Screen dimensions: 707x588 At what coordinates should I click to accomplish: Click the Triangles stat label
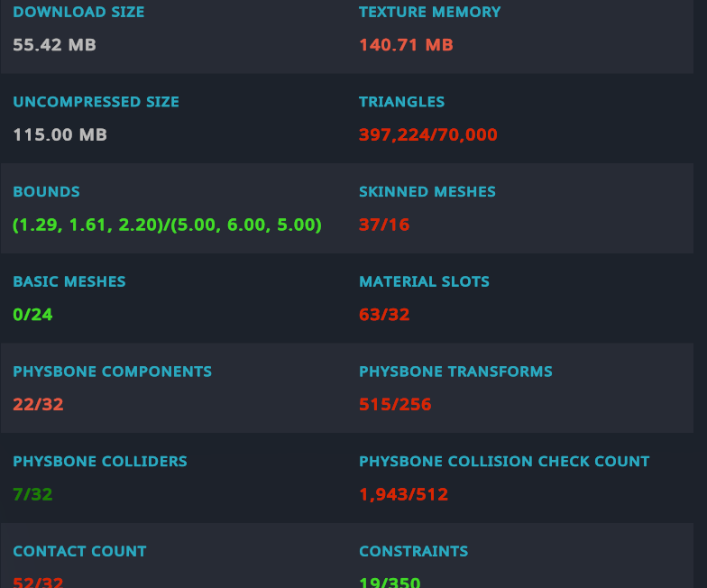(402, 101)
